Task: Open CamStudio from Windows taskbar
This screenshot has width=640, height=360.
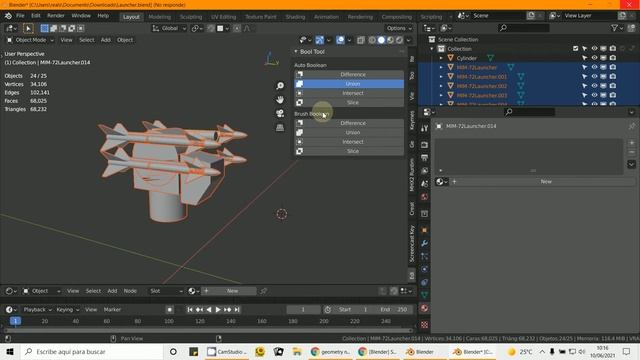Action: coord(227,352)
